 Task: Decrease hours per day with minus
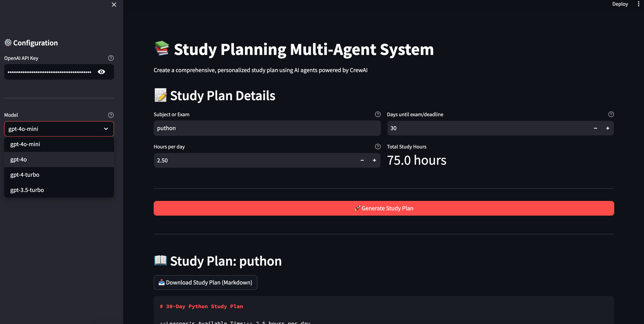coord(362,160)
